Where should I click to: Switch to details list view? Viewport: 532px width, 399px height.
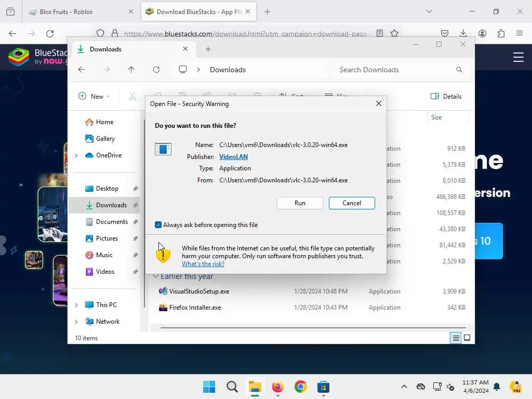(x=456, y=338)
